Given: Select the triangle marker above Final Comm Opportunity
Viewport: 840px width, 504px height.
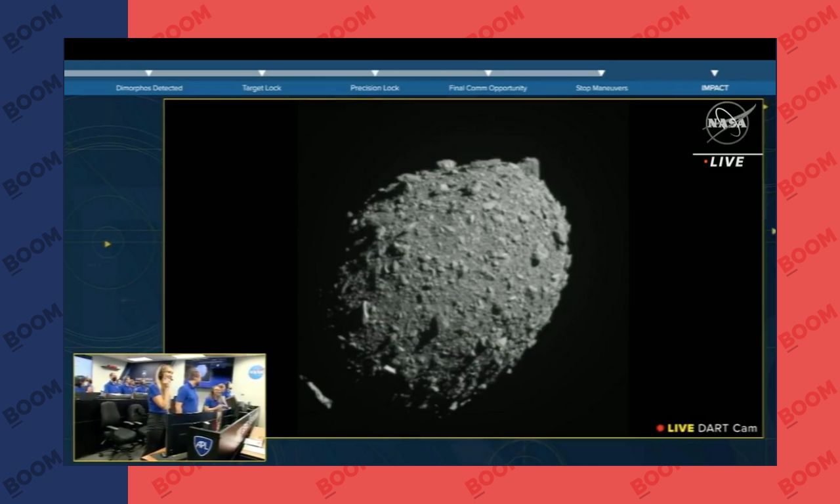Looking at the screenshot, I should point(488,73).
